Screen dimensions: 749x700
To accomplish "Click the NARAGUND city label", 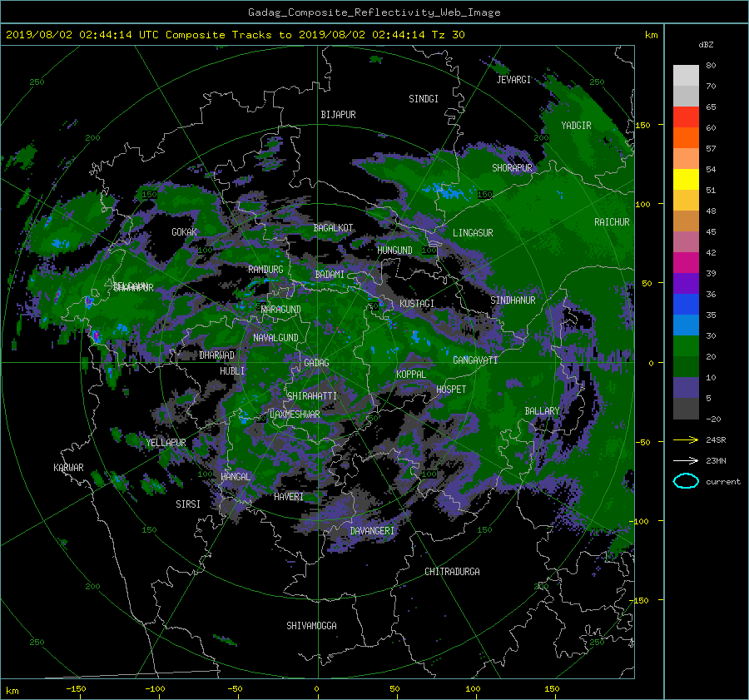I will (x=281, y=309).
